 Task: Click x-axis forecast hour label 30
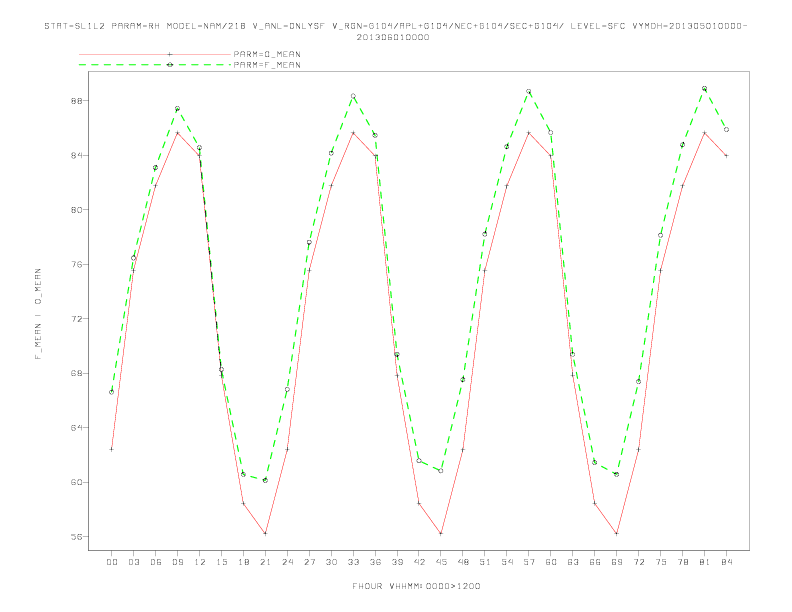coord(331,562)
